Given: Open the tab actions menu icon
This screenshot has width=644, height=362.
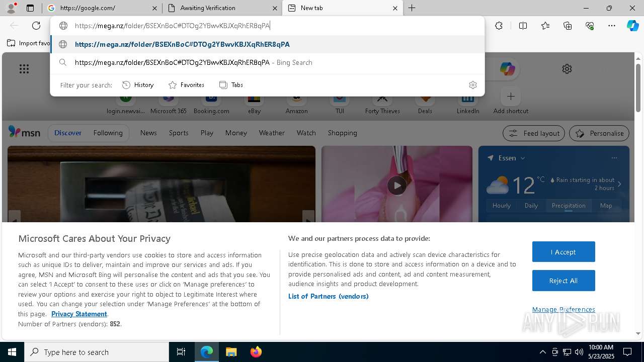Looking at the screenshot, I should click(x=30, y=8).
